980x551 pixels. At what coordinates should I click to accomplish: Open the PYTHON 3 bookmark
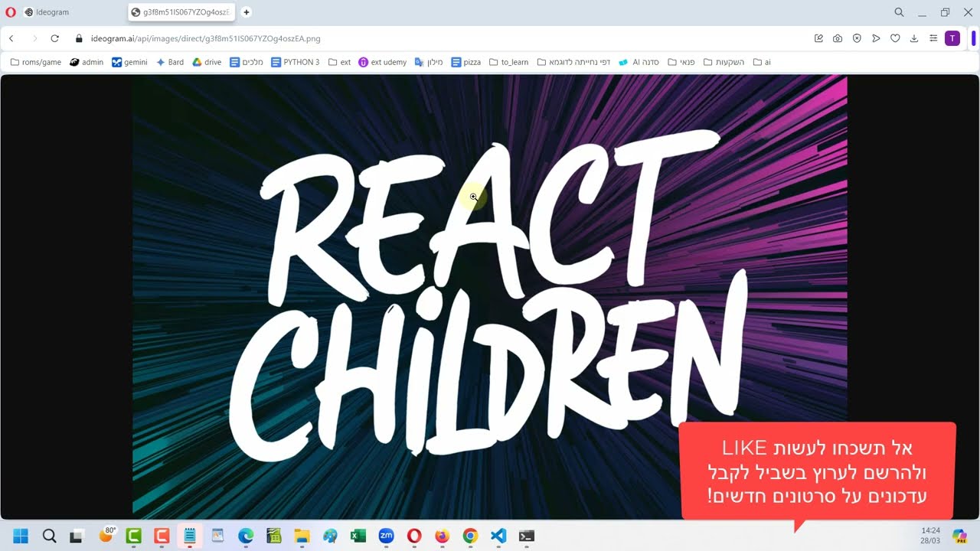point(295,62)
